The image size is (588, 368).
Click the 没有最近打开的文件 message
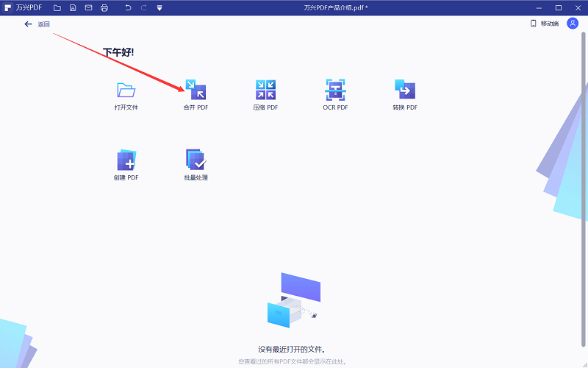[292, 349]
